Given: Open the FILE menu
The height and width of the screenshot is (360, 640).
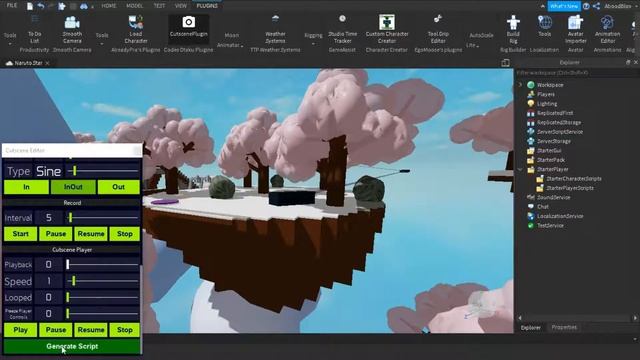Looking at the screenshot, I should click(12, 6).
